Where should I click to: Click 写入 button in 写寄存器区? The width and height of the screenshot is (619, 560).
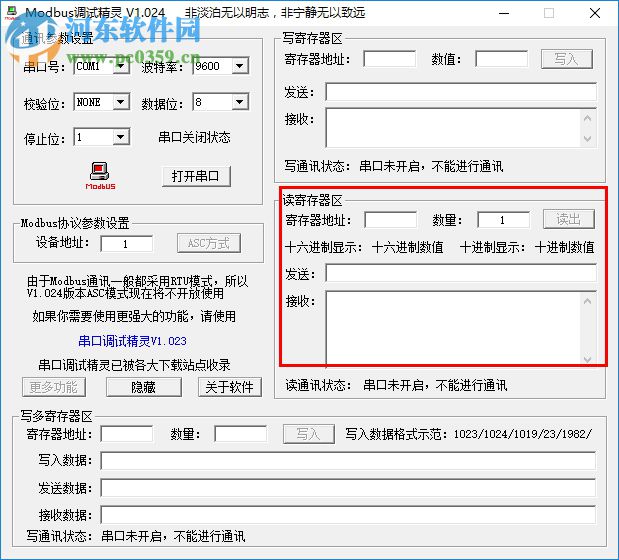566,59
